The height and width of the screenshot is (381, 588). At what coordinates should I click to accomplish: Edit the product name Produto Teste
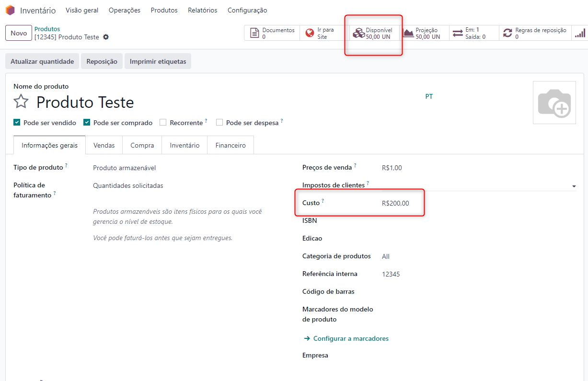coord(85,102)
